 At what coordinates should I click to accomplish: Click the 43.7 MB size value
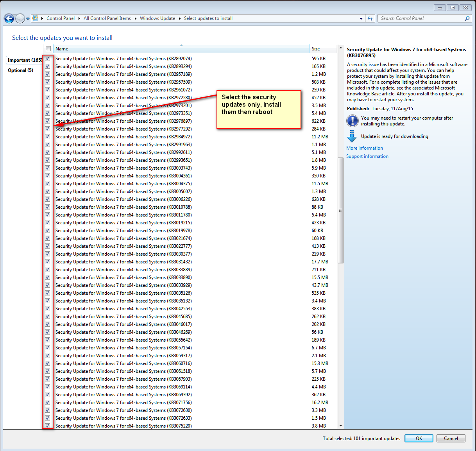pos(320,285)
